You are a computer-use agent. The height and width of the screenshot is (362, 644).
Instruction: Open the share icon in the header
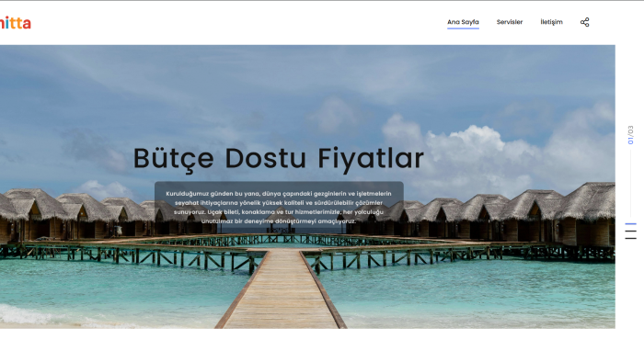click(584, 22)
